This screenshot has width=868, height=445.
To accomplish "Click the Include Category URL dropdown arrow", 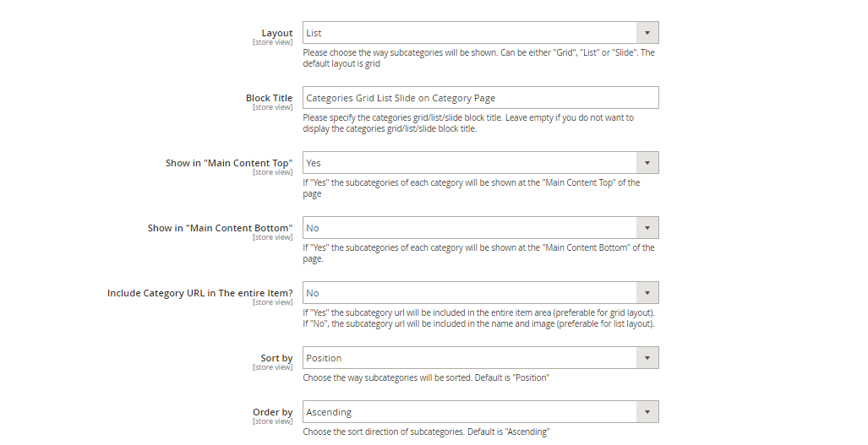I will pyautogui.click(x=647, y=293).
